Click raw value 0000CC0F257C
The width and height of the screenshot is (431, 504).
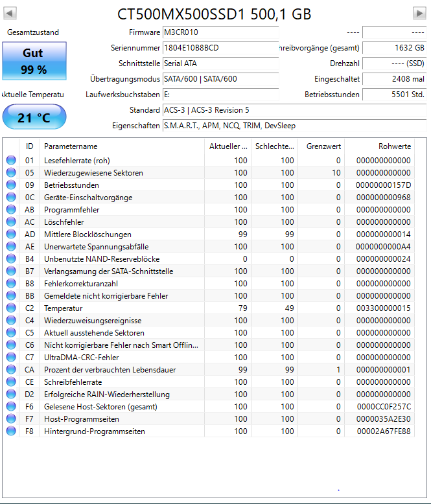tap(384, 407)
